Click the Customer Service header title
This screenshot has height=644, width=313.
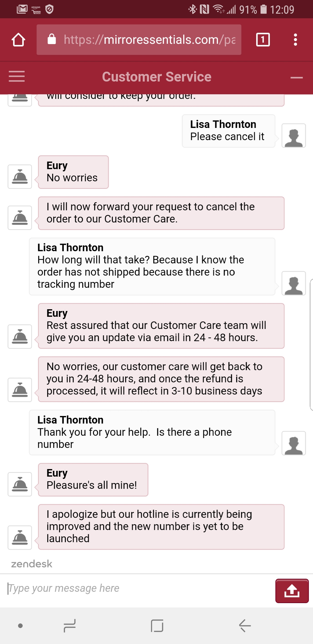[157, 77]
